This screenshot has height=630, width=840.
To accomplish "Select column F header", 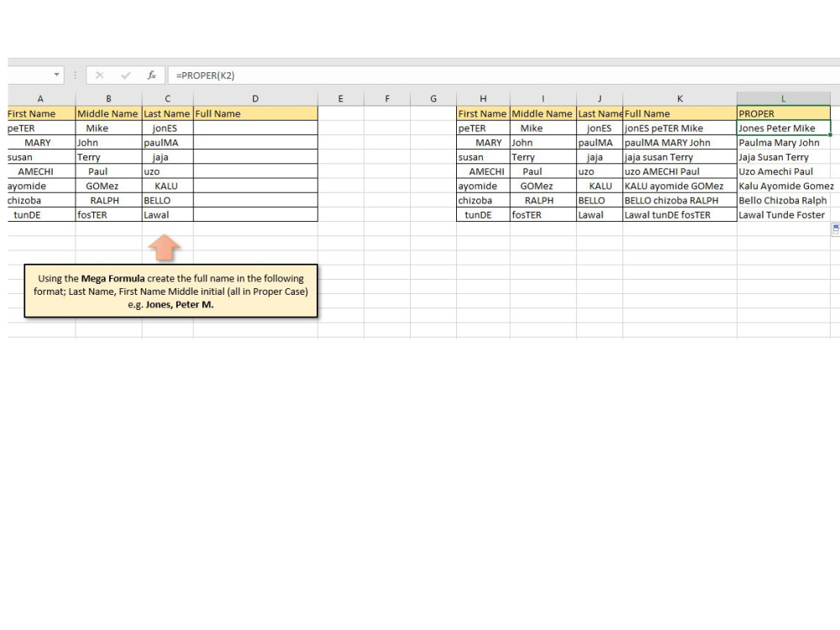I will click(387, 98).
